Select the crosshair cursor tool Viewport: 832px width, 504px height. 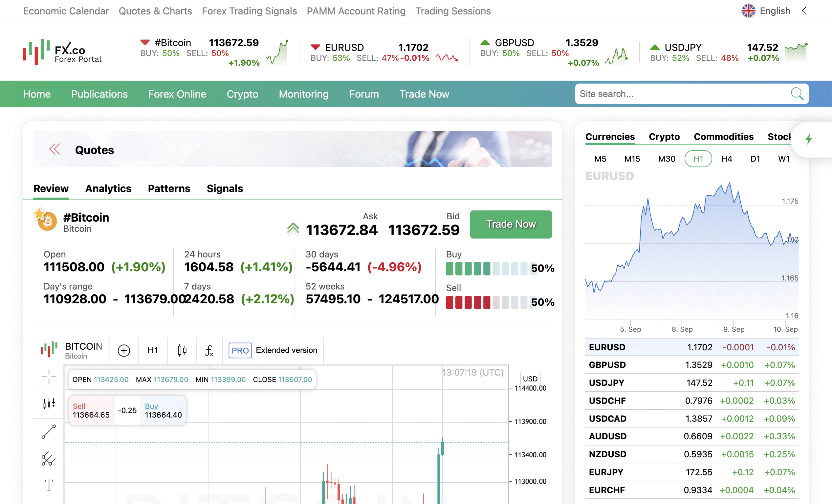click(x=49, y=376)
